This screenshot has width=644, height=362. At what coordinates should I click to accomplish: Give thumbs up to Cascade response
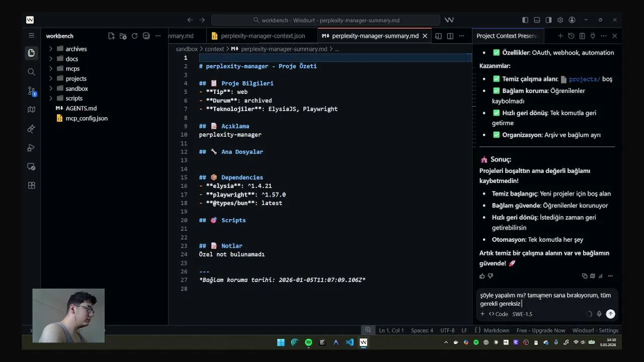(482, 276)
